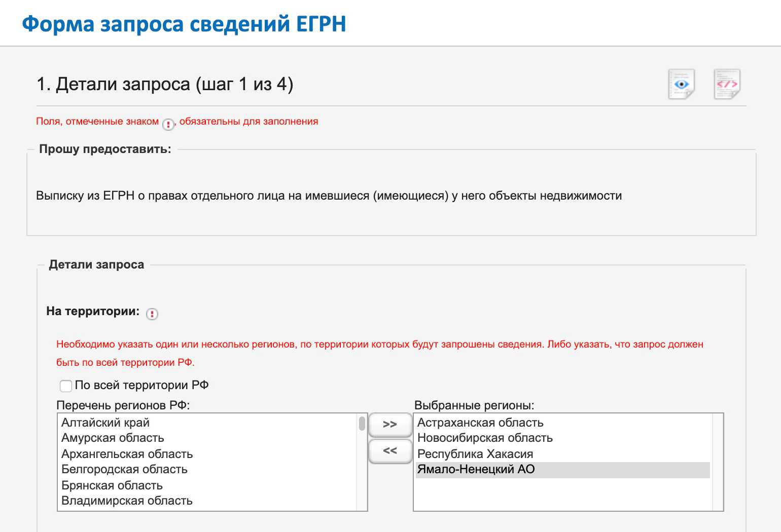781x532 pixels.
Task: Select Алтайский край in the regions list
Action: (x=105, y=423)
